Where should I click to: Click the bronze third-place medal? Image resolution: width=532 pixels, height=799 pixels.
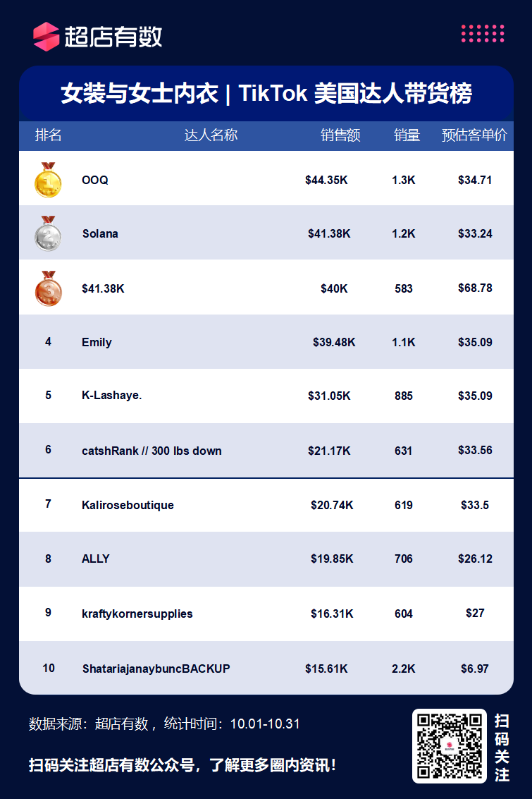click(x=49, y=288)
